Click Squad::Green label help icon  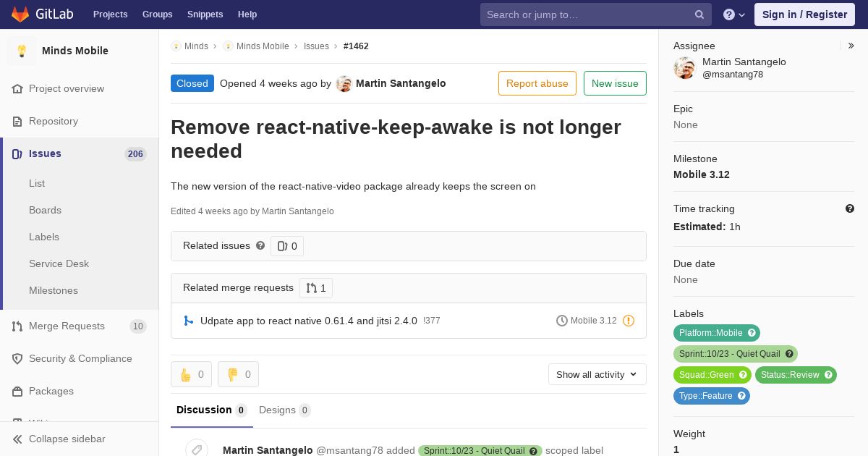(x=743, y=375)
